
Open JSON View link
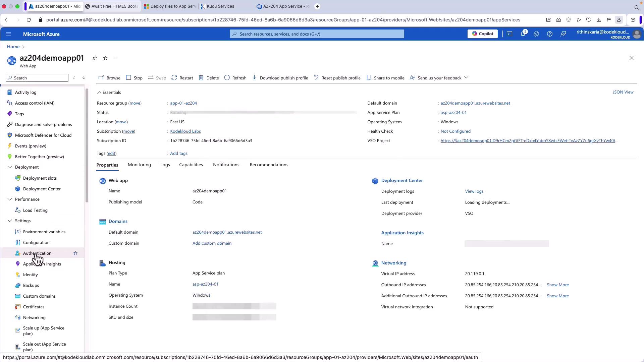click(623, 92)
